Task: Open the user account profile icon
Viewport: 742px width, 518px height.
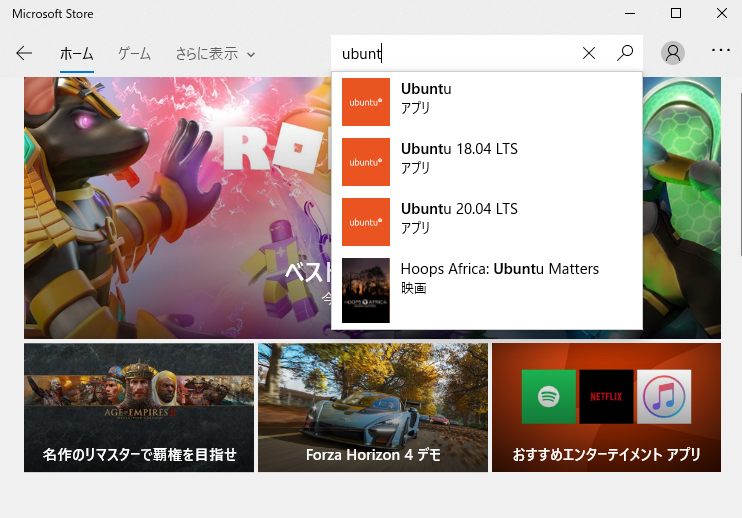Action: pyautogui.click(x=672, y=53)
